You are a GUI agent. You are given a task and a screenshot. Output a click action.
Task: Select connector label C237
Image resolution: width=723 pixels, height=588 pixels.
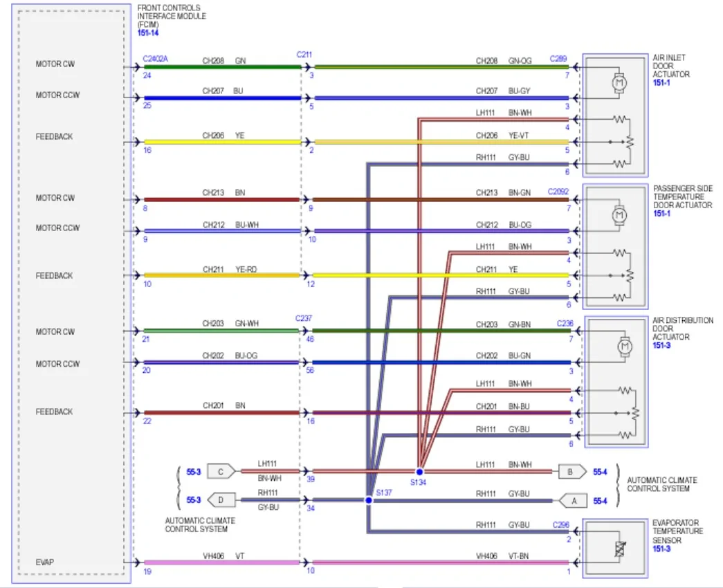(x=304, y=318)
